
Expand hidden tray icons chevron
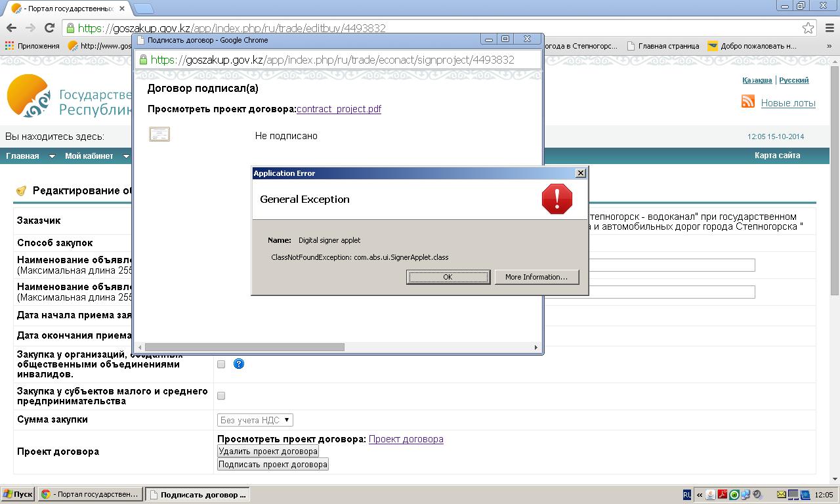pos(700,495)
